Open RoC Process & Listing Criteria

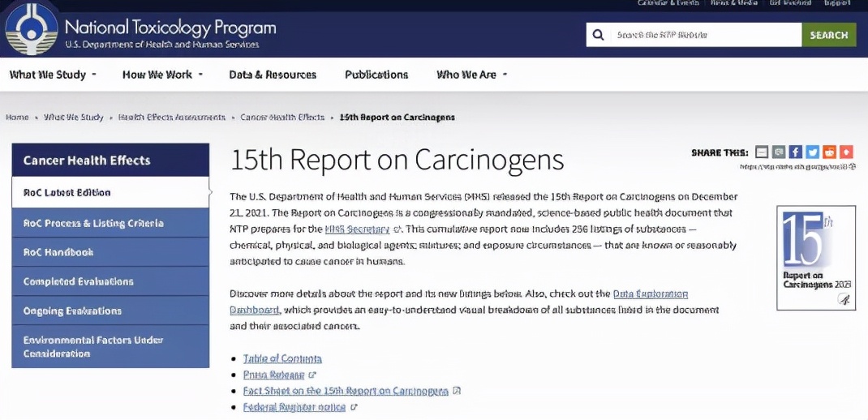click(x=110, y=223)
